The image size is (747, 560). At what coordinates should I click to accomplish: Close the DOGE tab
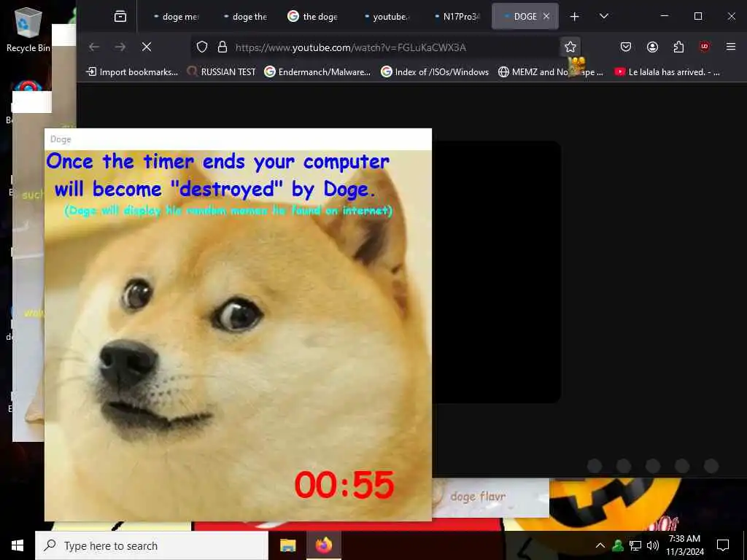[x=546, y=17]
